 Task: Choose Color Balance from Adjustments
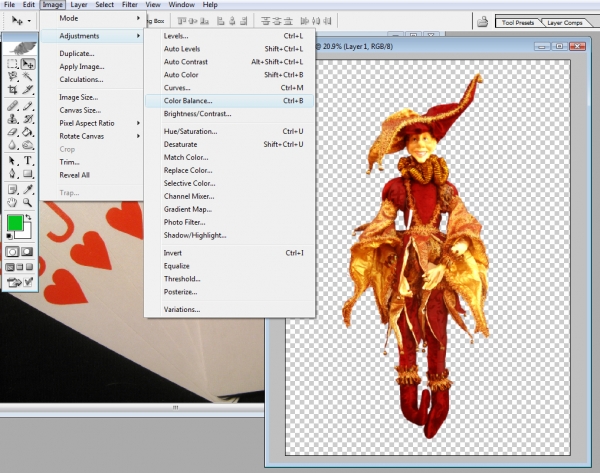(x=230, y=101)
